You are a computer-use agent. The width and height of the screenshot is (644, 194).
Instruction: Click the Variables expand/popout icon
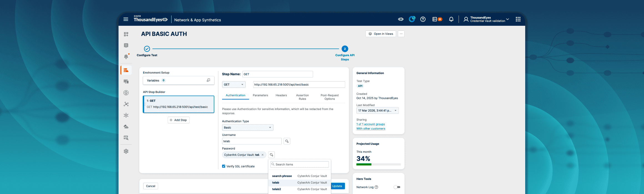coord(208,80)
